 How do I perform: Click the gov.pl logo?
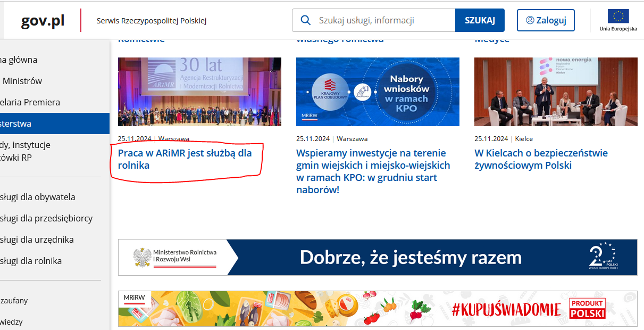coord(43,20)
